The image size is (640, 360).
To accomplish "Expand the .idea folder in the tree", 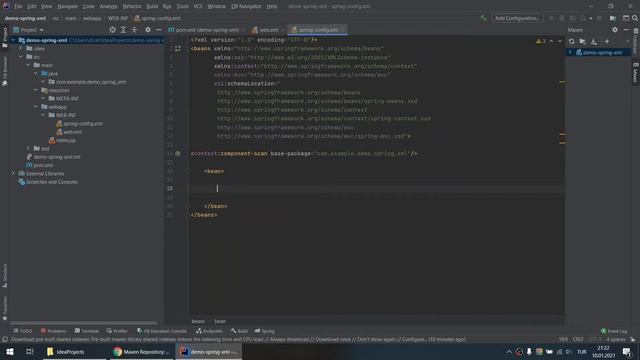I will point(21,49).
